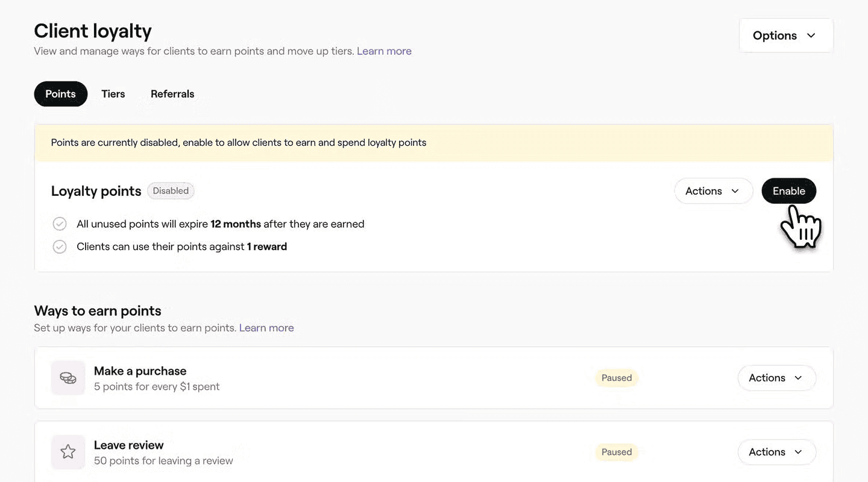This screenshot has width=868, height=482.
Task: Click the checkmark icon next to 1 reward line
Action: pyautogui.click(x=60, y=246)
